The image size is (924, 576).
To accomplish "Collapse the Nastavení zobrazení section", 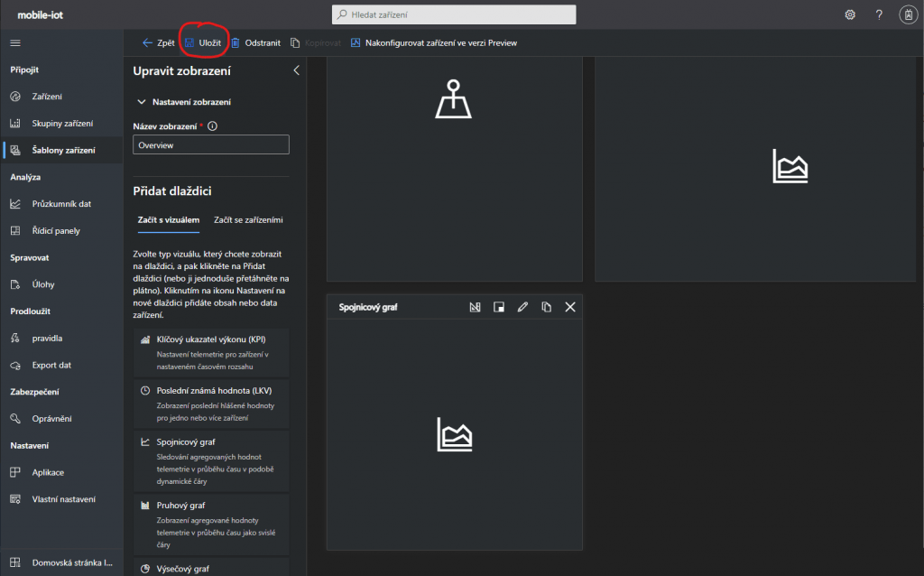I will point(142,102).
